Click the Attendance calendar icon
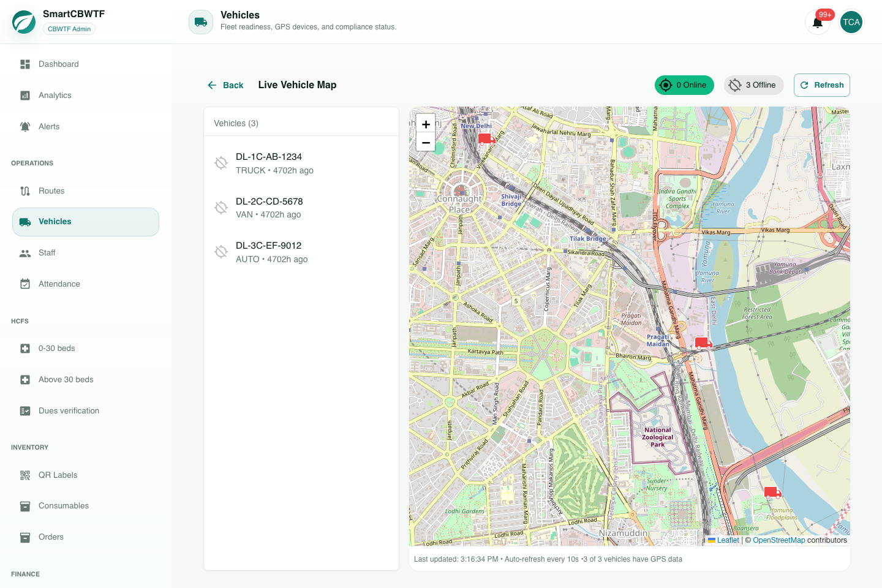The height and width of the screenshot is (588, 882). [25, 284]
